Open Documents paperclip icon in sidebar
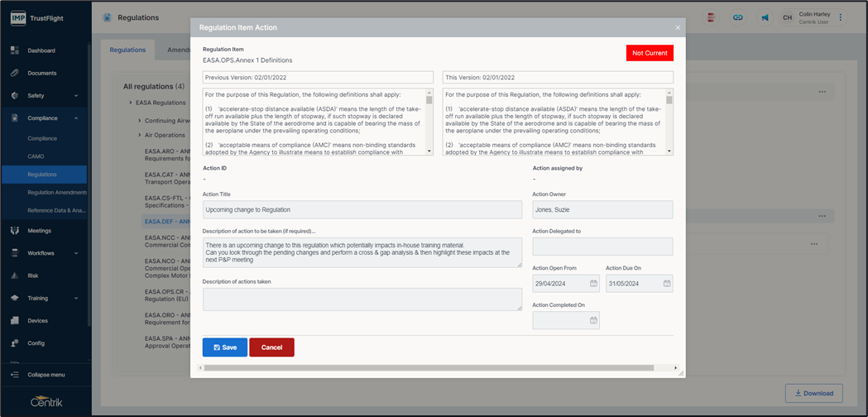 pos(15,73)
